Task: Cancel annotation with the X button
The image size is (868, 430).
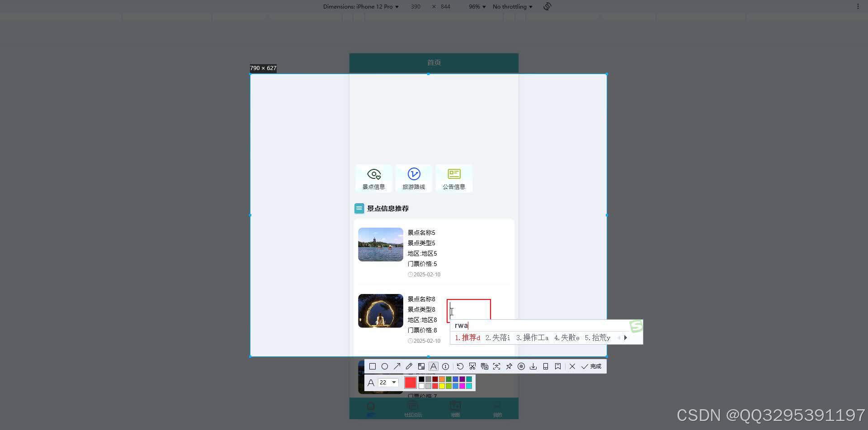Action: [x=572, y=366]
